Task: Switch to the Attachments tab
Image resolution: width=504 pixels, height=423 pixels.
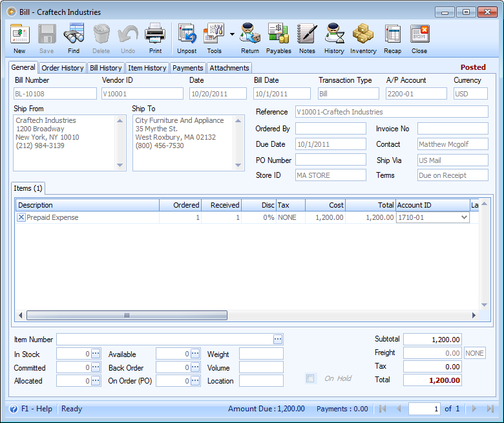Action: 229,68
